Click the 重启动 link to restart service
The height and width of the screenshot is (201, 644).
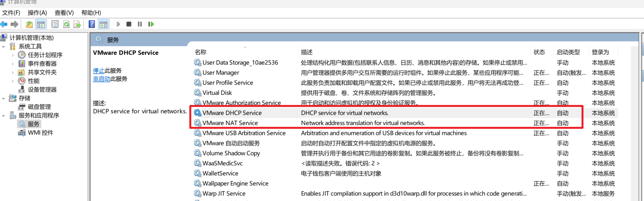(101, 79)
